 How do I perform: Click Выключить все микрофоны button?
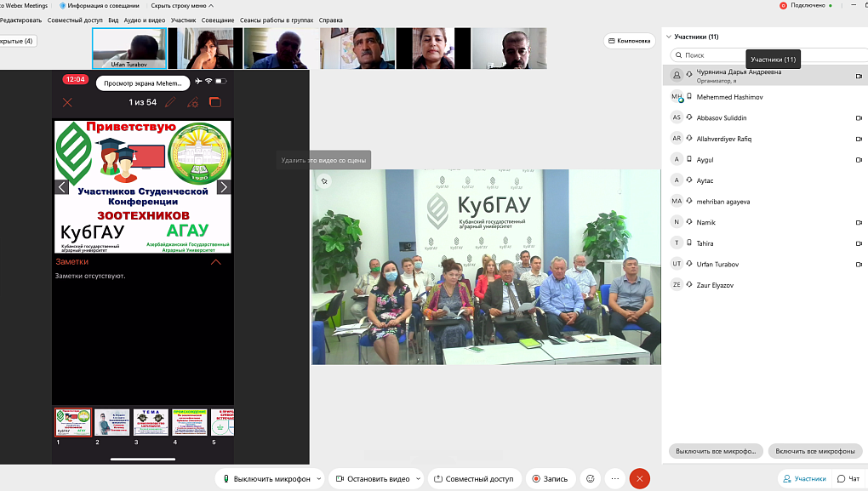(x=716, y=451)
